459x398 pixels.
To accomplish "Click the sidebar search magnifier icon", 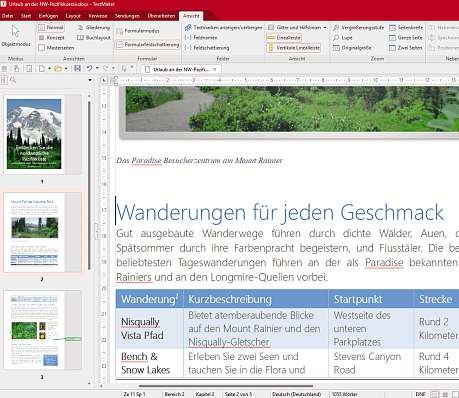I will (13, 80).
